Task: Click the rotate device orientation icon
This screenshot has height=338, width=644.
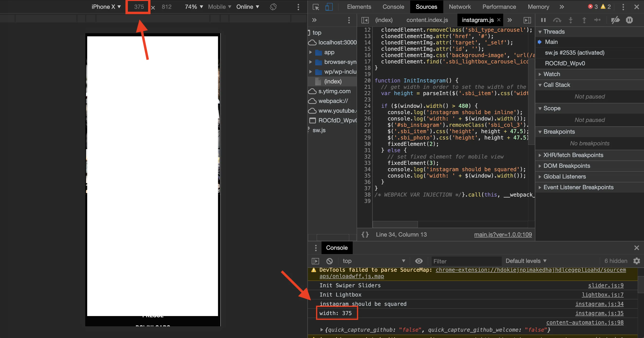Action: click(x=273, y=7)
